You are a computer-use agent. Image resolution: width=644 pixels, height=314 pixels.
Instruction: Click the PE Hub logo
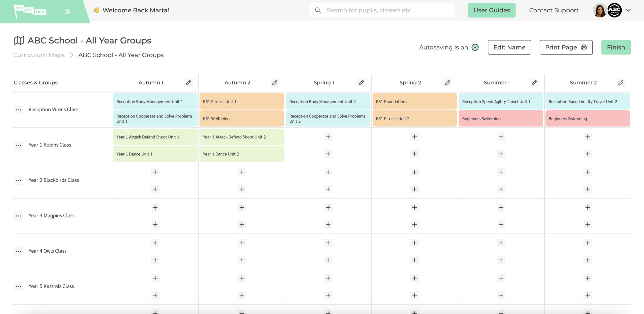(x=31, y=11)
